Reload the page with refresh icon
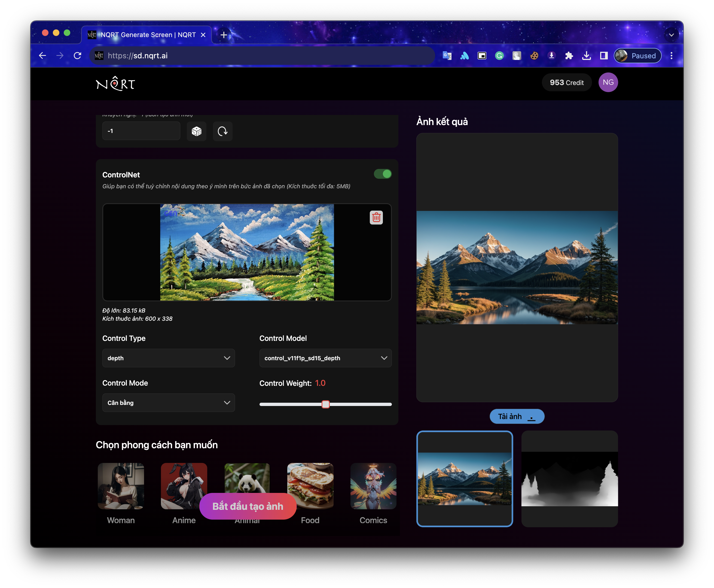714x588 pixels. pos(78,56)
